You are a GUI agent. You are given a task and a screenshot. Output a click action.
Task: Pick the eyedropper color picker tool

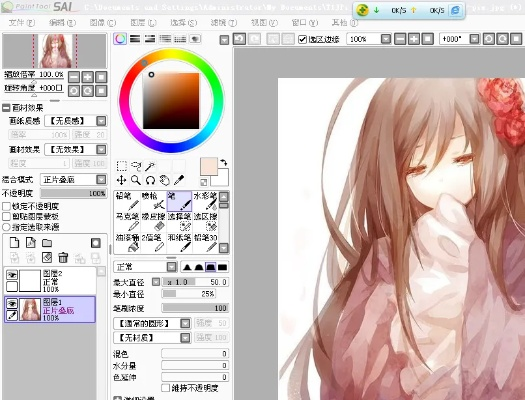(x=179, y=180)
